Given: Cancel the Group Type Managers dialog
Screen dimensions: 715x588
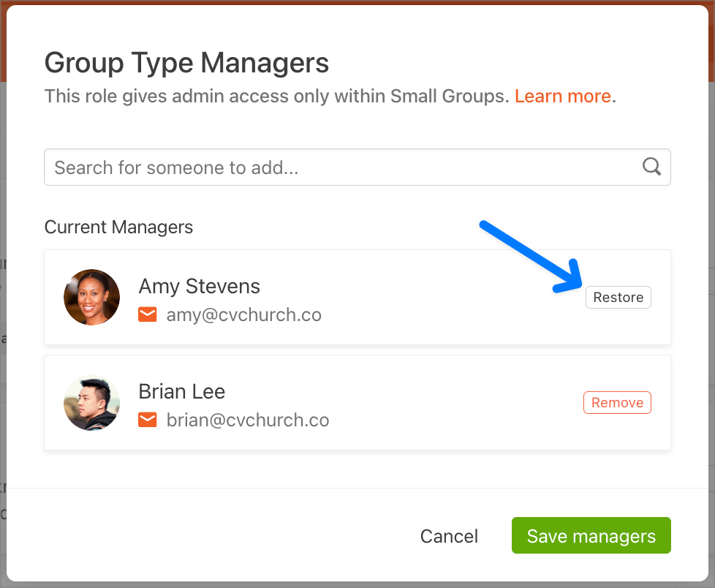Looking at the screenshot, I should (x=449, y=536).
